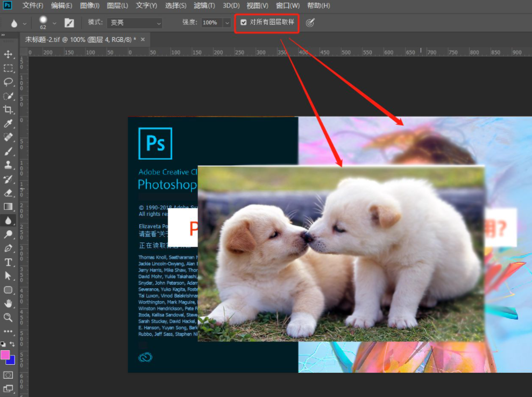Image resolution: width=532 pixels, height=397 pixels.
Task: Select the Horizontal Type tool
Action: coord(8,263)
